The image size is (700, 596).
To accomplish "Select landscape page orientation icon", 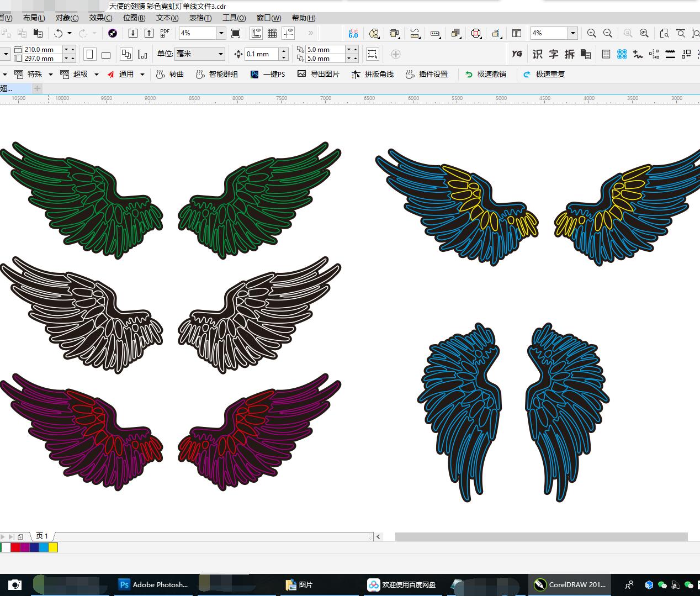I will 106,54.
